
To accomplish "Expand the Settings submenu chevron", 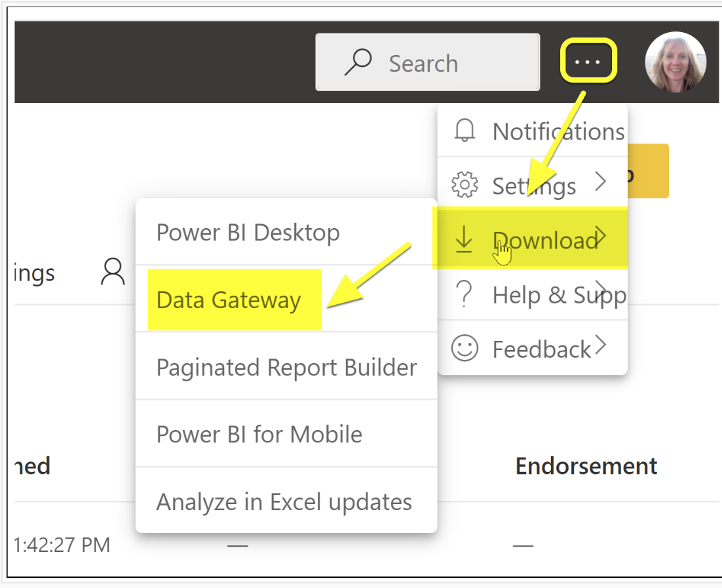I will pyautogui.click(x=600, y=181).
